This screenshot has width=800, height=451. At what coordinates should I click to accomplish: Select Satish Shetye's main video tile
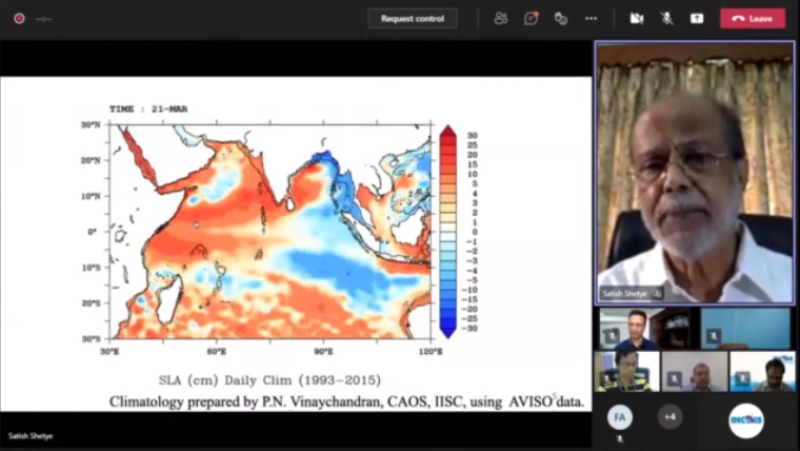click(x=694, y=173)
